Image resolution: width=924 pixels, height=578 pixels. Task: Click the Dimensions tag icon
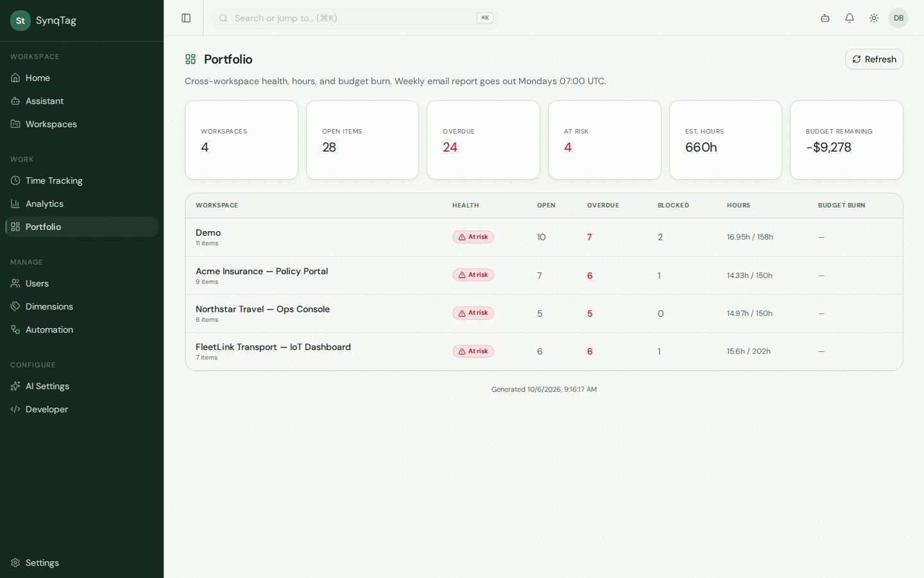coord(15,306)
